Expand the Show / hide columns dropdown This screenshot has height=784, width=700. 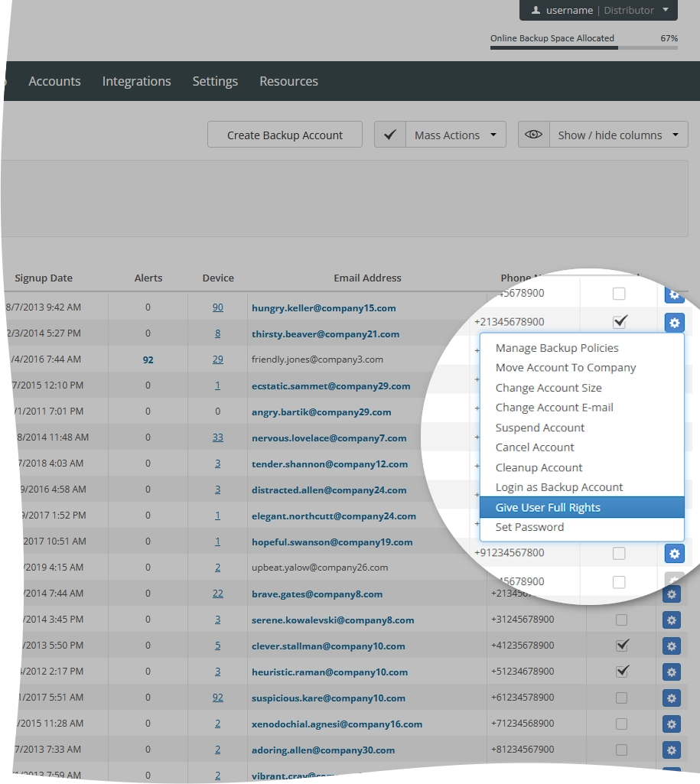click(618, 135)
